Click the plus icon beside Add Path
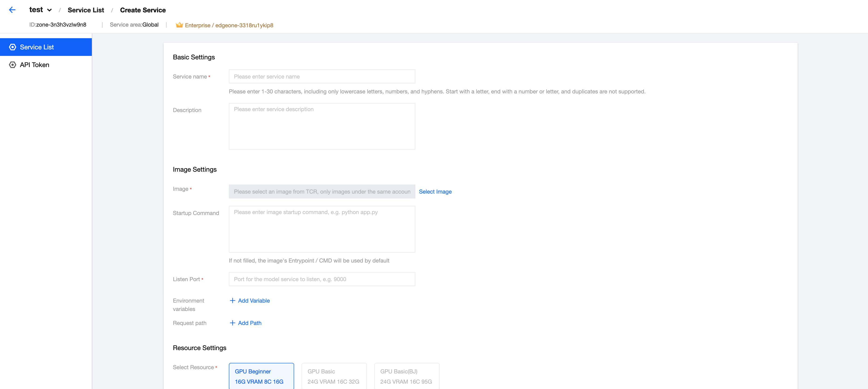Image resolution: width=868 pixels, height=389 pixels. 232,323
